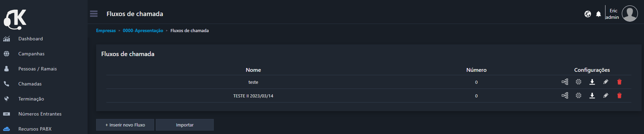Open gear settings for TESTE II 2023/03/14
The width and height of the screenshot is (644, 134).
[x=579, y=95]
